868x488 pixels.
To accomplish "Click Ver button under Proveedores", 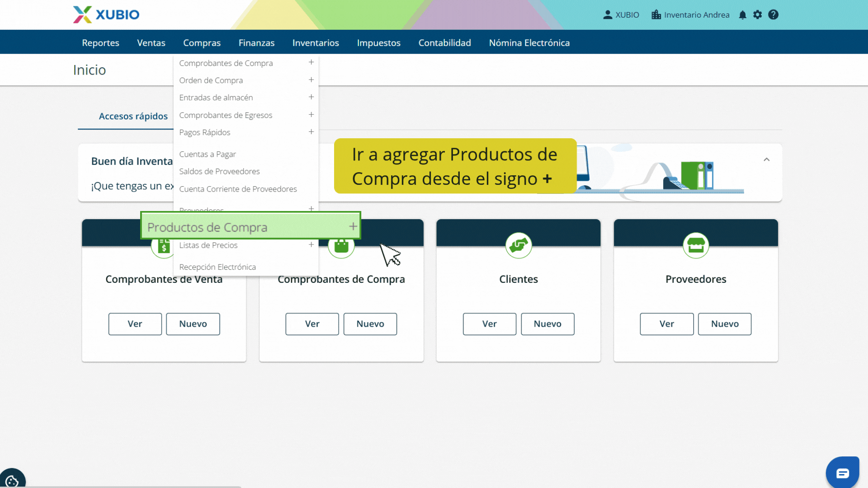I will tap(666, 324).
